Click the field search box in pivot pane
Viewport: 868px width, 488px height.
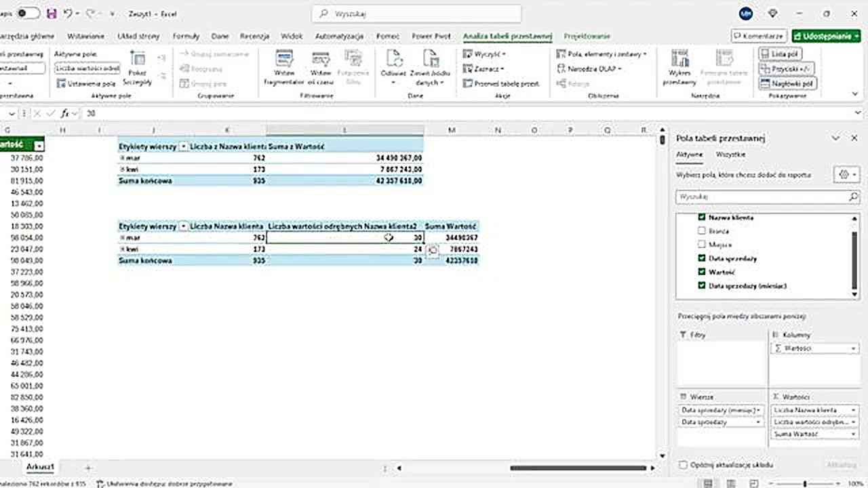click(763, 197)
